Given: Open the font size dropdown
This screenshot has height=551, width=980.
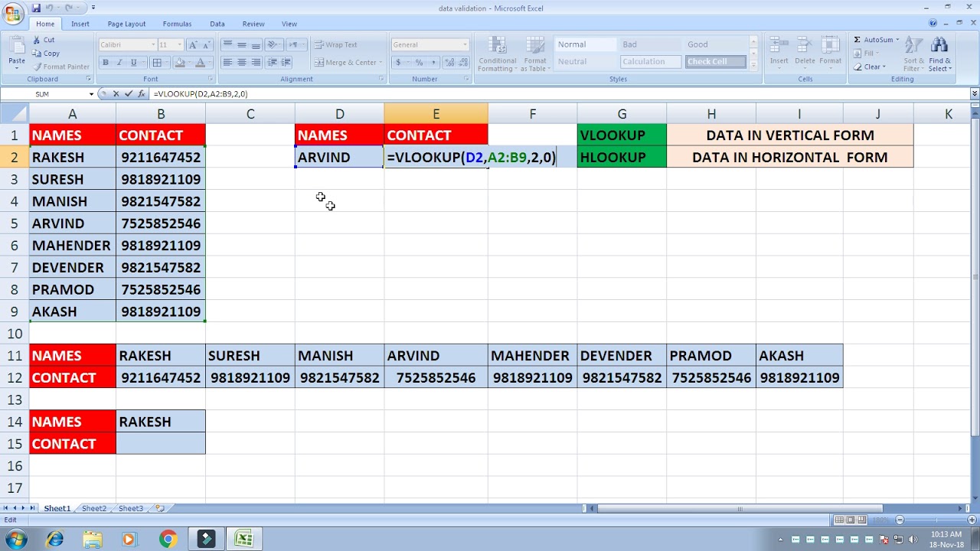Looking at the screenshot, I should pos(180,44).
